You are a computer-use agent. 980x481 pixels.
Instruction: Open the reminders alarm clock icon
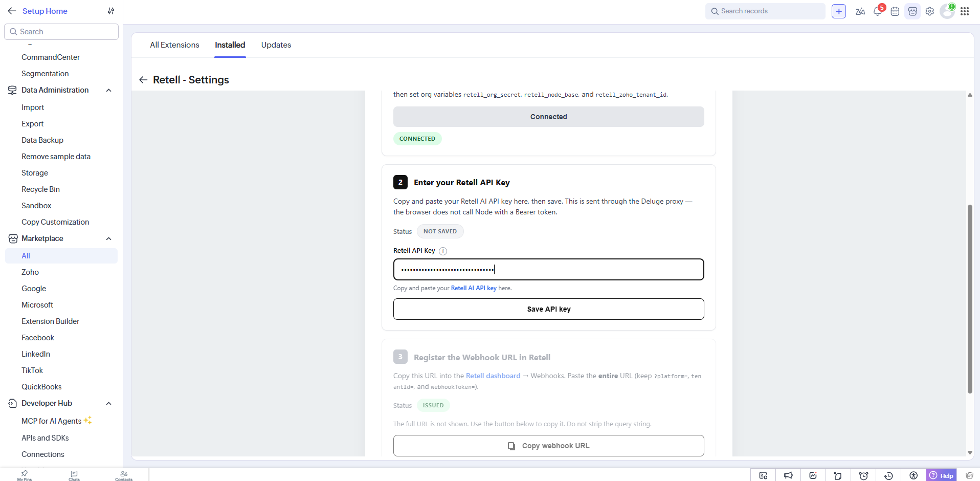[863, 475]
